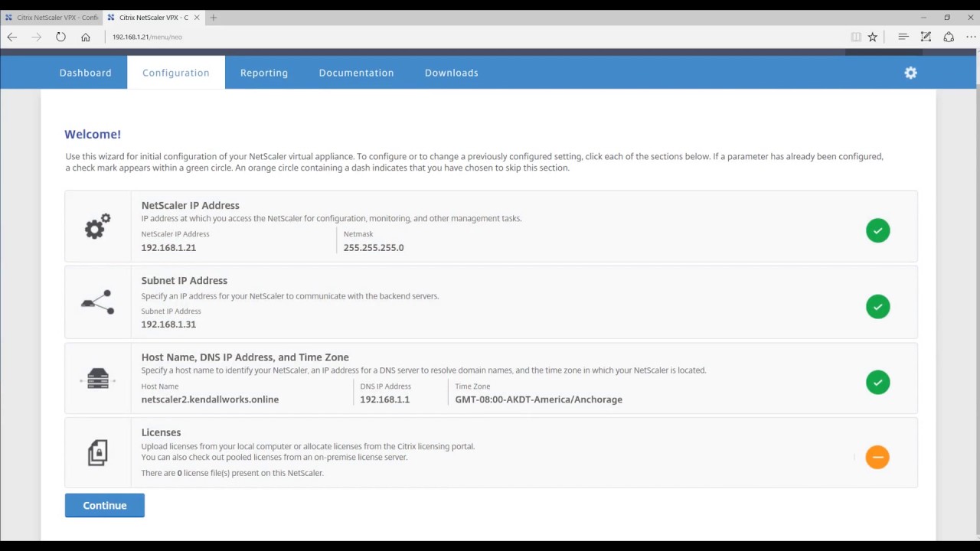Go to browser Home icon

pyautogui.click(x=85, y=37)
